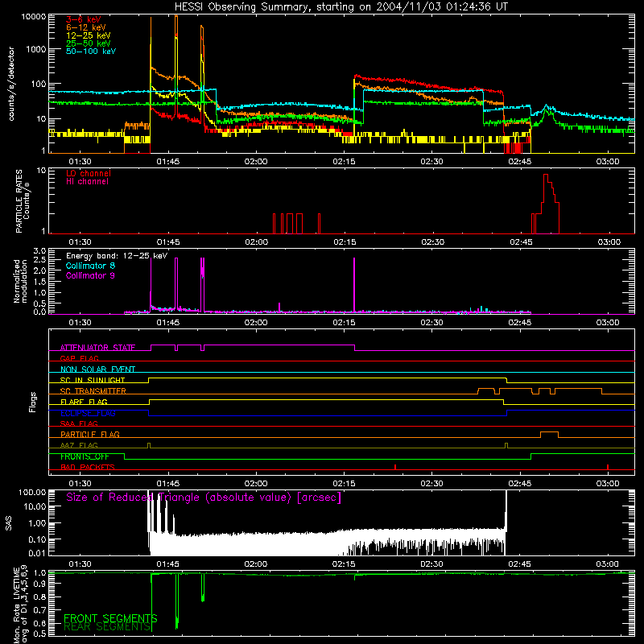Click the SAS axis label
Viewport: 644px width, 644px height.
[x=9, y=523]
